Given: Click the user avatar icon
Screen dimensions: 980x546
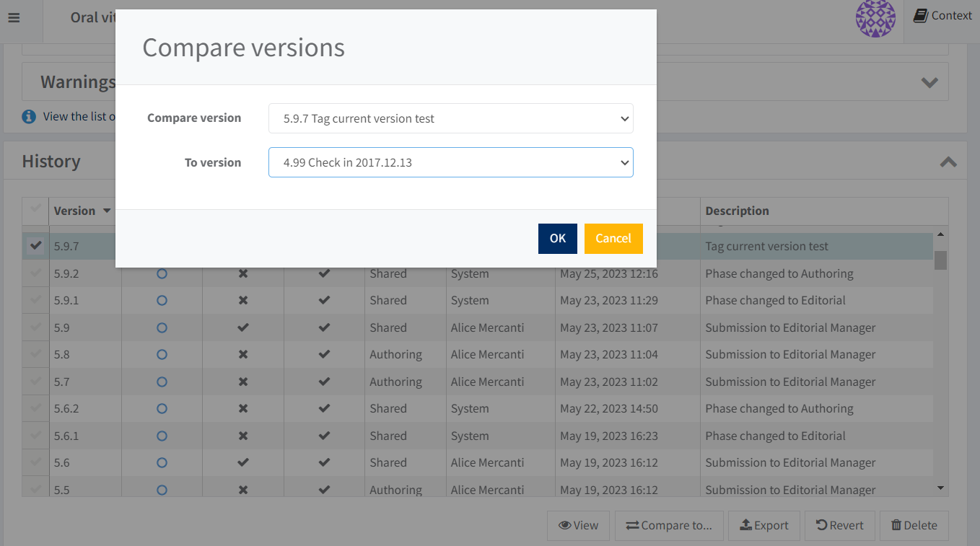Looking at the screenshot, I should (875, 17).
